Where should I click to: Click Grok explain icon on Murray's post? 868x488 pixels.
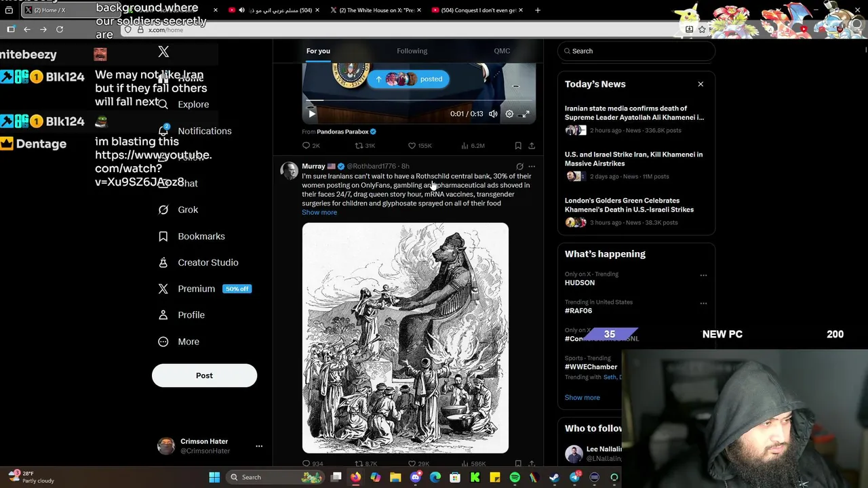519,166
